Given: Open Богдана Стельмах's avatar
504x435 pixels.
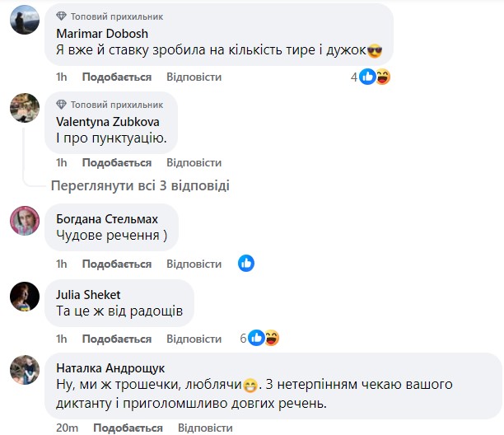Looking at the screenshot, I should (x=25, y=221).
